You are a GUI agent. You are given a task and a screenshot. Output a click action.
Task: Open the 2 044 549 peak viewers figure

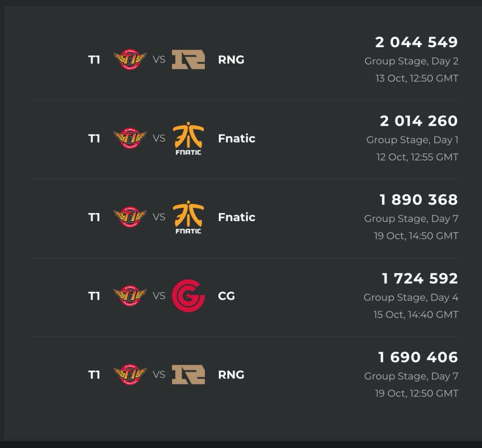[x=416, y=42]
